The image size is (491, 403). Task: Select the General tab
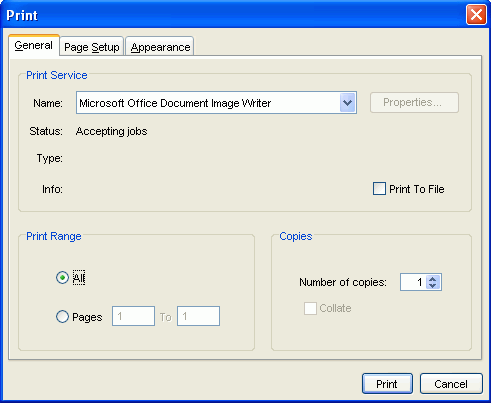tap(34, 45)
